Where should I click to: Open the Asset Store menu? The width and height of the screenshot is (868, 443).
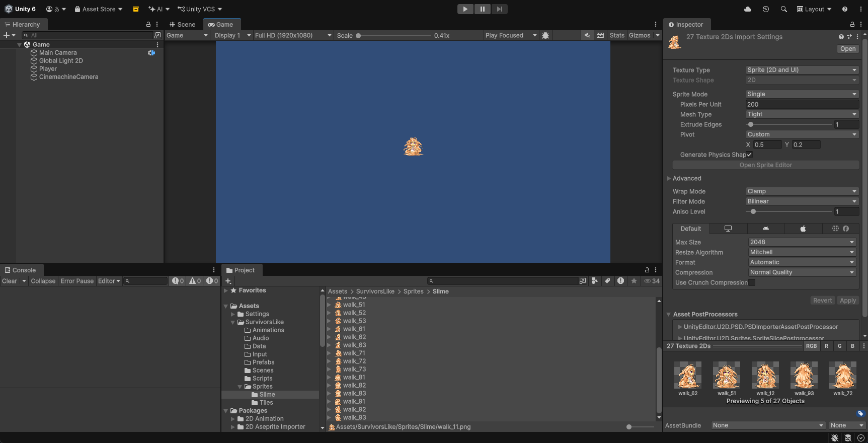tap(99, 9)
